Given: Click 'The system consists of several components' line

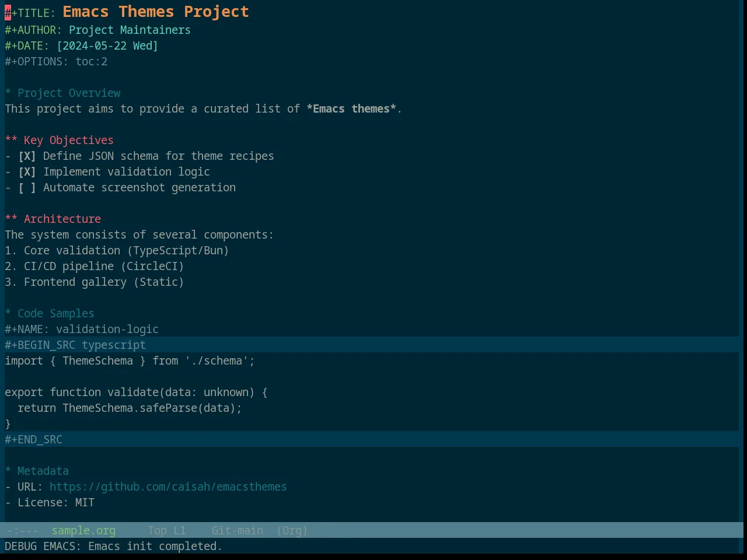Looking at the screenshot, I should [x=139, y=235].
